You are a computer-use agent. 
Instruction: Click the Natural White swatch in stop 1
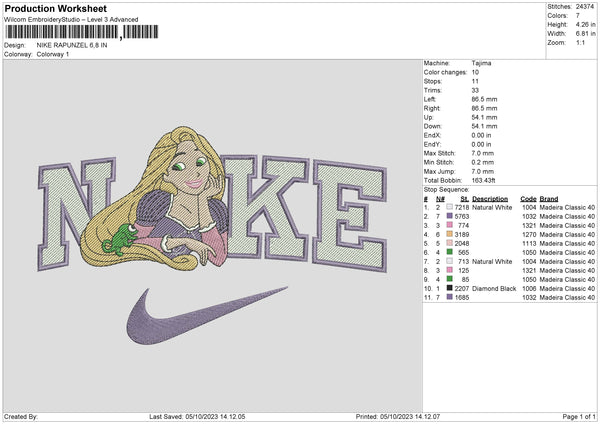point(449,207)
